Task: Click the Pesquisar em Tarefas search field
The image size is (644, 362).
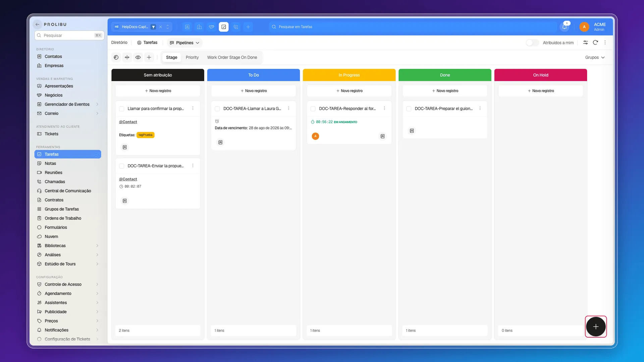Action: click(x=413, y=27)
